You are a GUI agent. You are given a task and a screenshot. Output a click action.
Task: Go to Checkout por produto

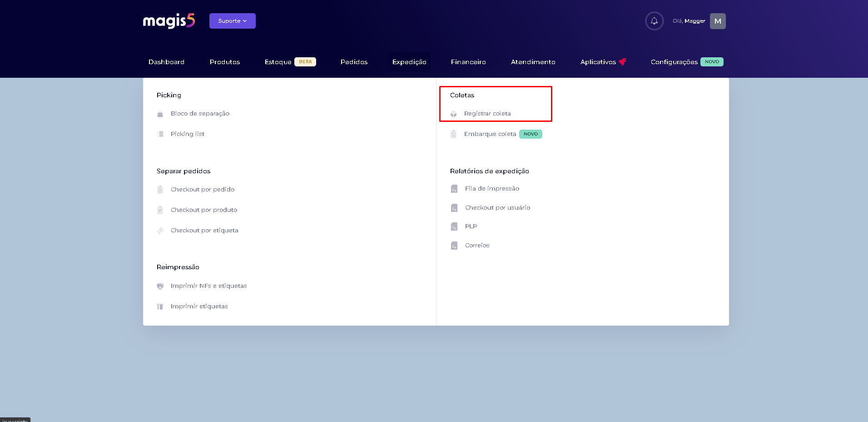coord(204,210)
